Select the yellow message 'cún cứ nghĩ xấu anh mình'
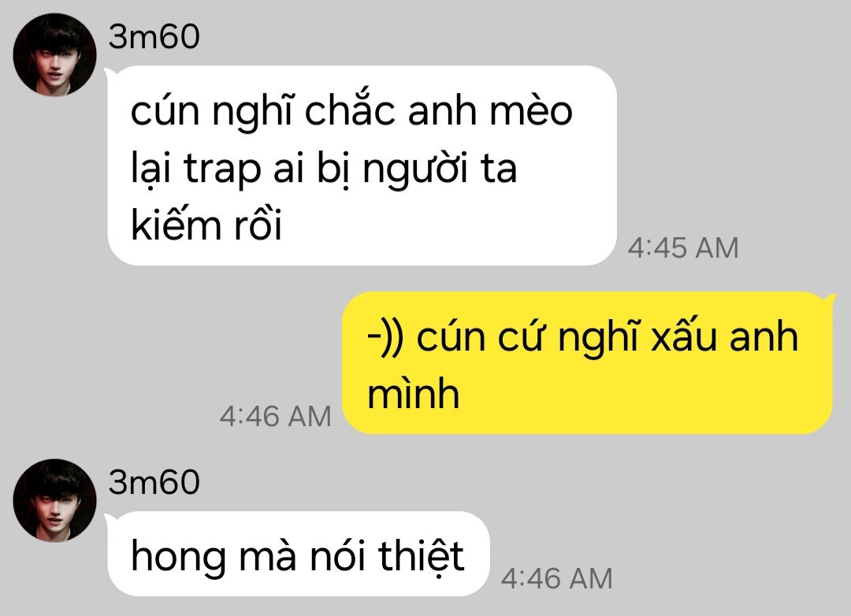Image resolution: width=851 pixels, height=616 pixels. point(588,362)
